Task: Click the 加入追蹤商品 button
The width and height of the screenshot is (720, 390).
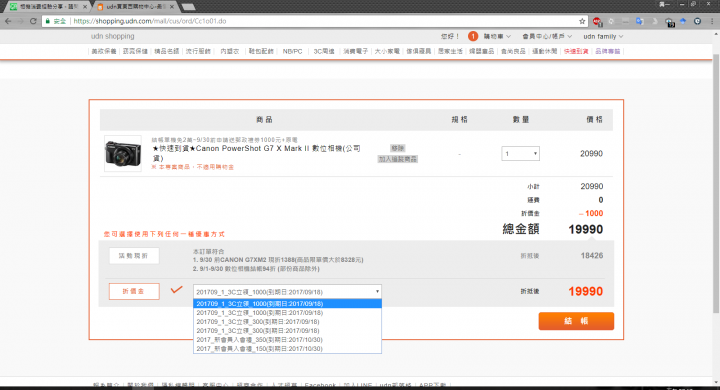Action: (398, 159)
